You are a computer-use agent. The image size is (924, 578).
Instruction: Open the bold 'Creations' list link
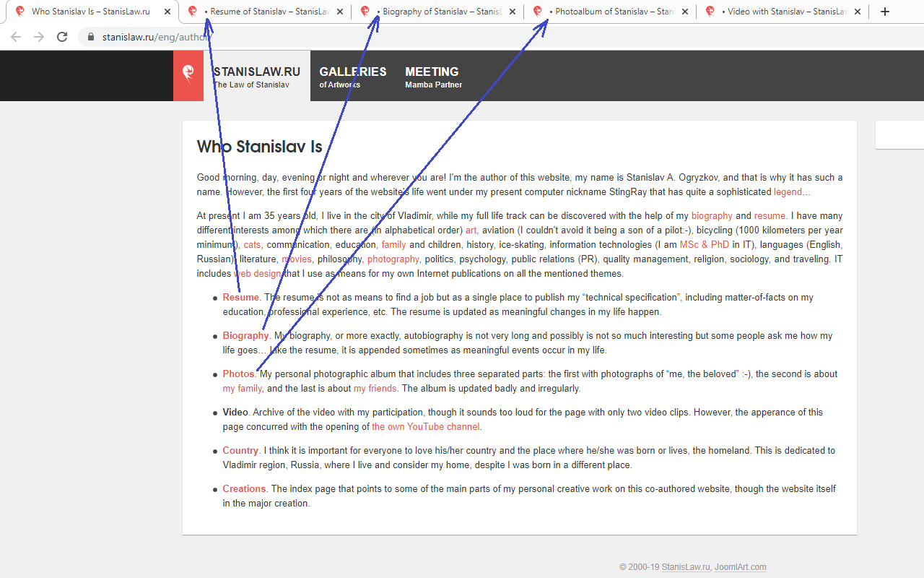[x=244, y=489]
